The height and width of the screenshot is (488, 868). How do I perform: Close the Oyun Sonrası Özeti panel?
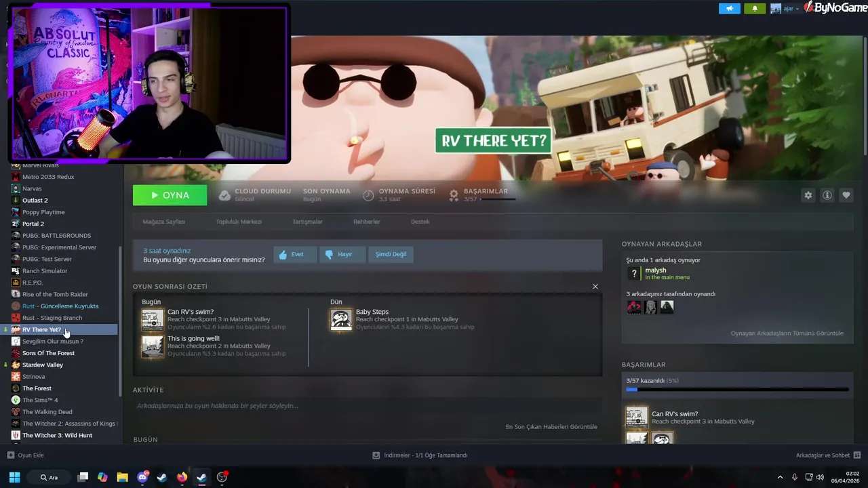[x=595, y=287]
